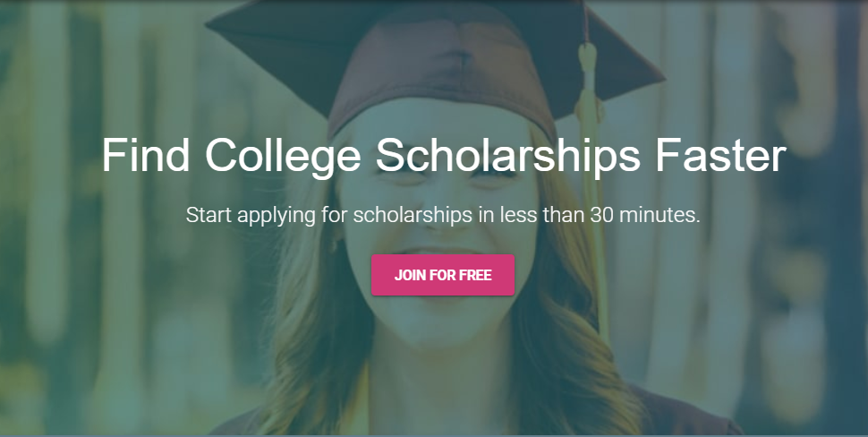Click the 'Find College Scholarships Faster' headline
This screenshot has width=868, height=437.
(443, 156)
